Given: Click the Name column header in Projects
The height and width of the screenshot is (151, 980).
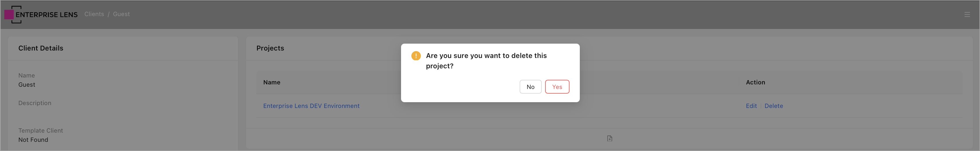Looking at the screenshot, I should tap(272, 82).
